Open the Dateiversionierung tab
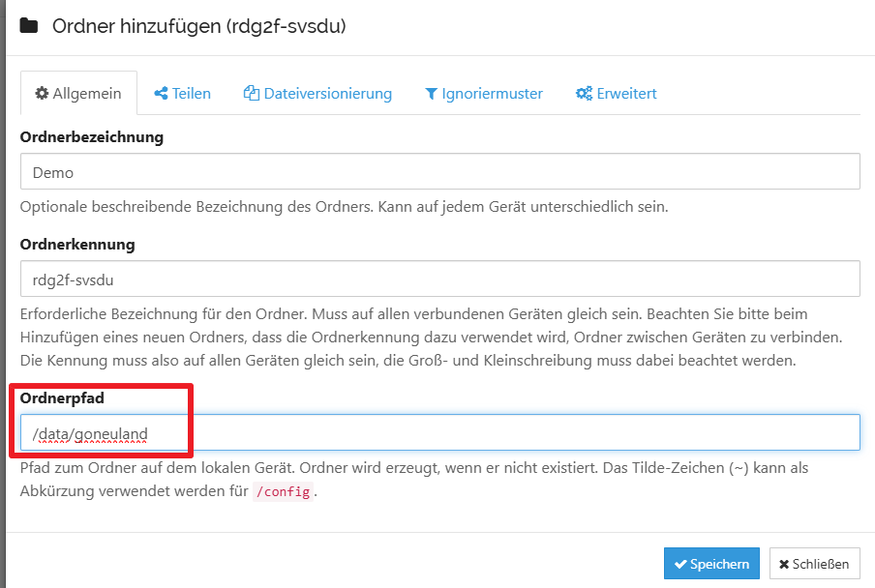Viewport: 875px width, 588px height. point(317,94)
